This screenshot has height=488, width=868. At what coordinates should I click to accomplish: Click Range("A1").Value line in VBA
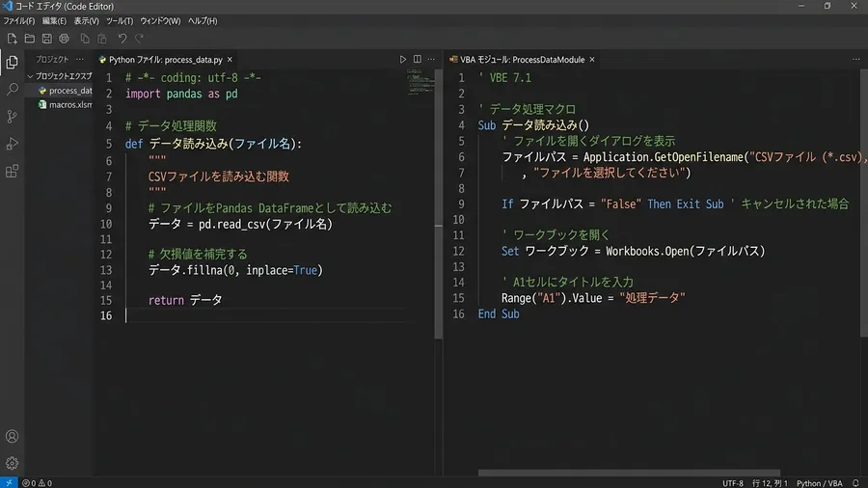(x=593, y=298)
